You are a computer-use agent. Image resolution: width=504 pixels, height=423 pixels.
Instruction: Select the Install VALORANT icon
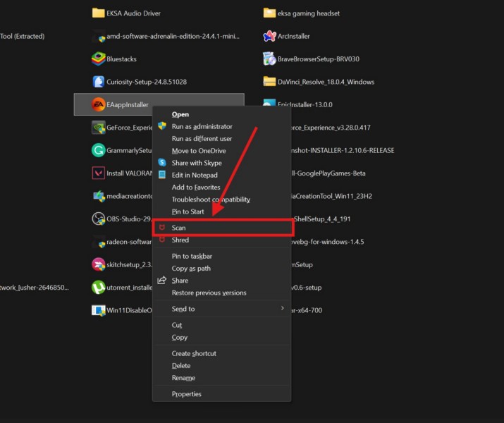[x=99, y=173]
